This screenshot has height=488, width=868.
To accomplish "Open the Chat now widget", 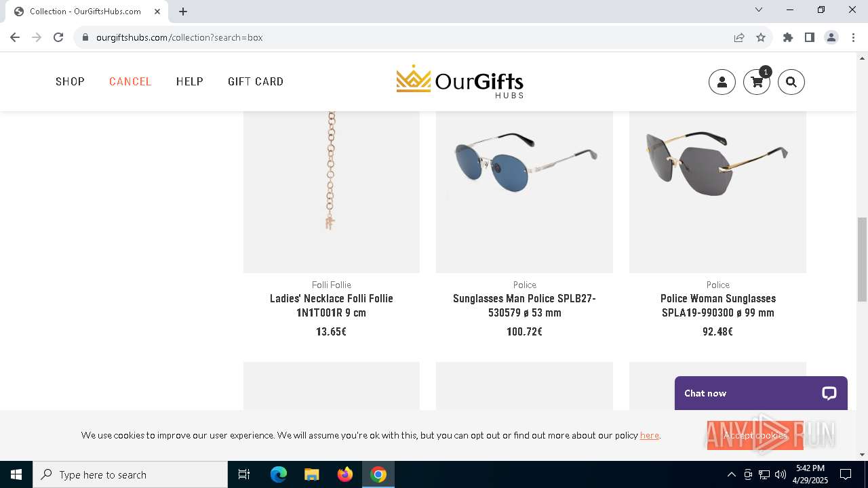I will pyautogui.click(x=761, y=393).
